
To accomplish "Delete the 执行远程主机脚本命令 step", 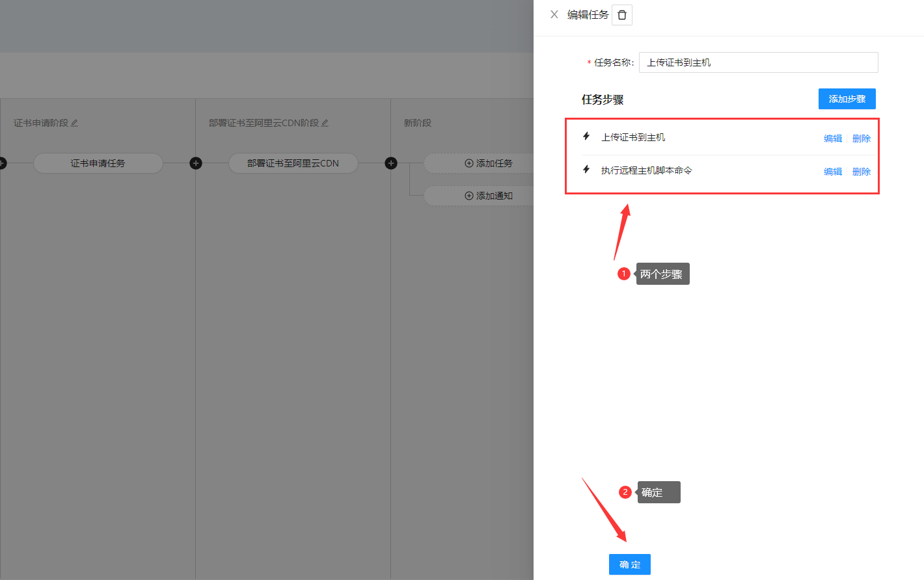I will (861, 172).
